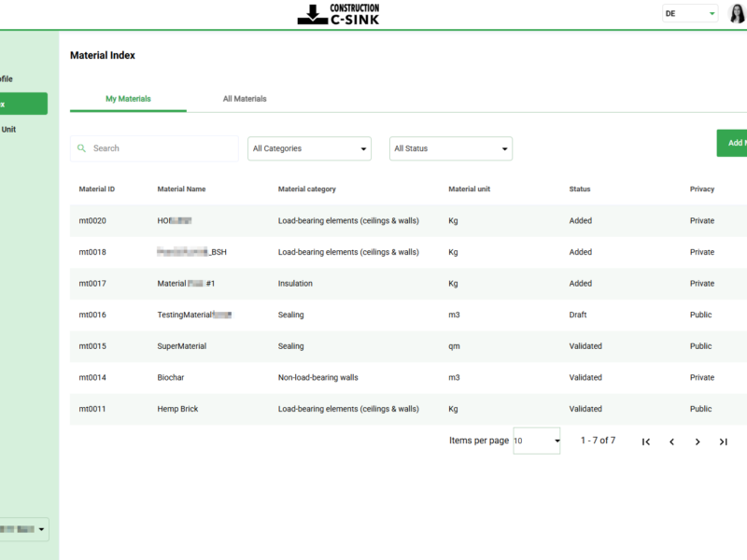Expand the All Status filter
Image resolution: width=747 pixels, height=560 pixels.
(451, 148)
